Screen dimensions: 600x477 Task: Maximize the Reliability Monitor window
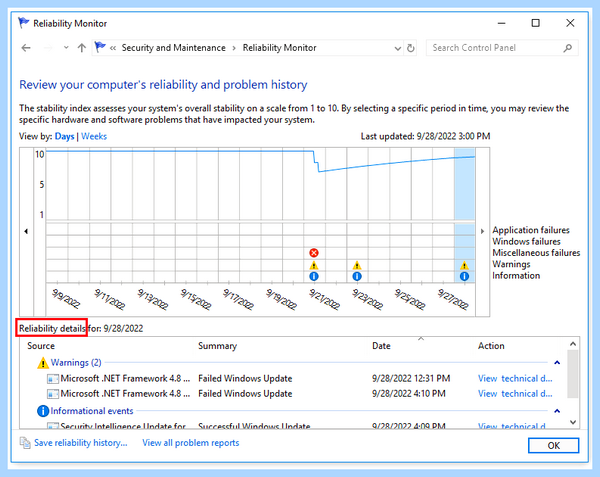[x=536, y=23]
